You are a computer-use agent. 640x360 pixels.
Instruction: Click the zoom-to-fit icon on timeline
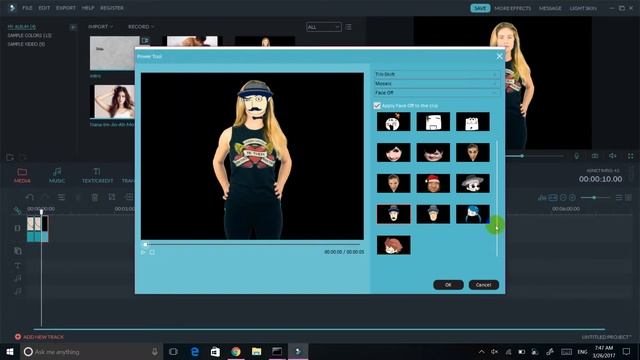pyautogui.click(x=553, y=198)
